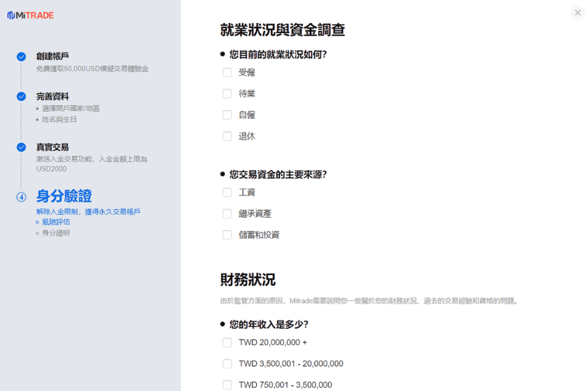Choose income TWD 3,500,001 - 20,000,000

point(227,364)
